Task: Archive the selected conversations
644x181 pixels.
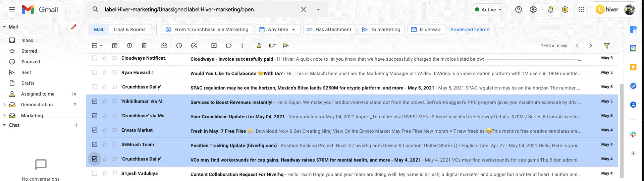Action: (115, 46)
